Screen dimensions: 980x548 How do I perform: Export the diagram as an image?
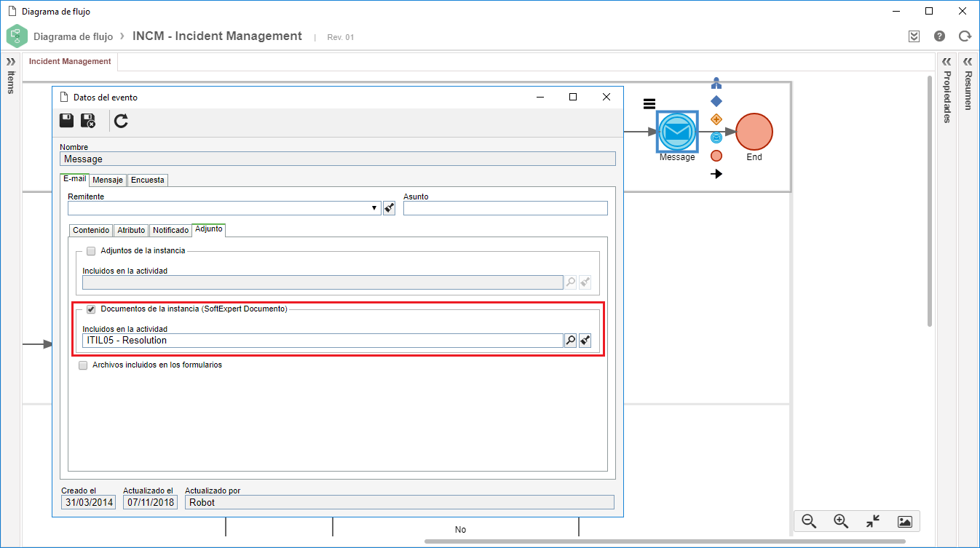coord(905,521)
